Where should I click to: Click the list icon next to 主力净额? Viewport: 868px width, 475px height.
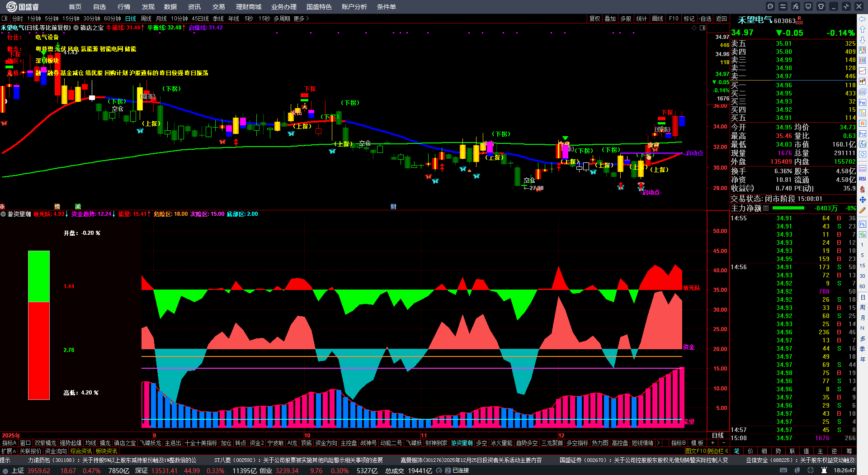pyautogui.click(x=766, y=208)
